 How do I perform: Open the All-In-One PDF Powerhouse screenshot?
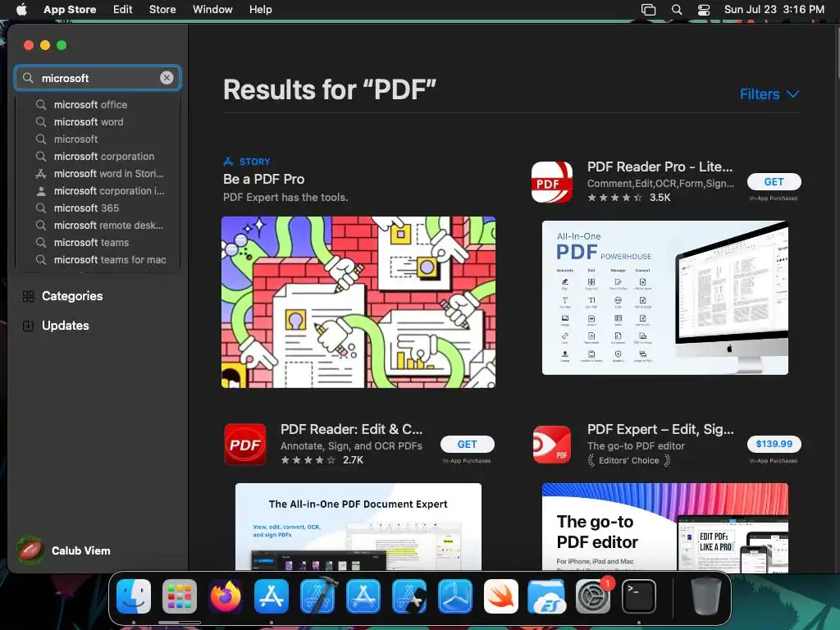coord(664,297)
